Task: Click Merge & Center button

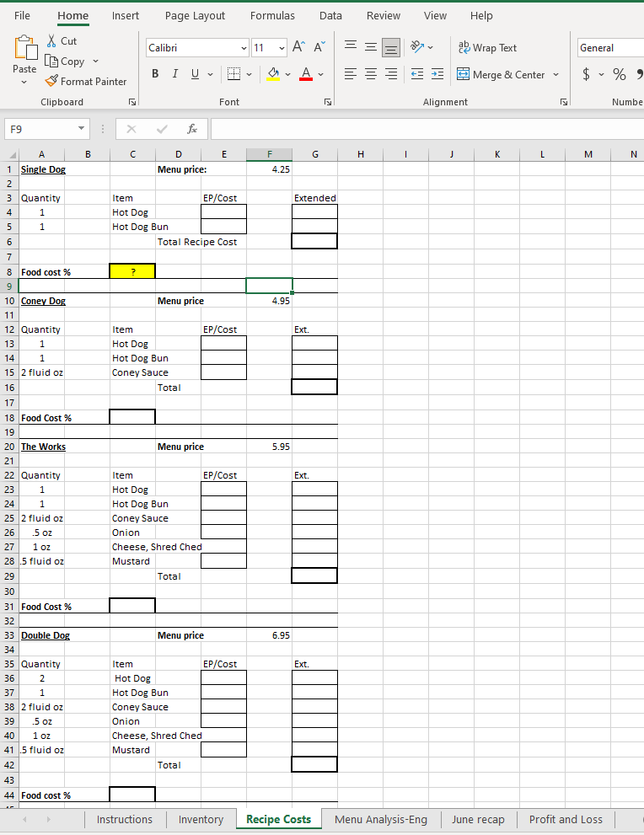Action: coord(501,74)
